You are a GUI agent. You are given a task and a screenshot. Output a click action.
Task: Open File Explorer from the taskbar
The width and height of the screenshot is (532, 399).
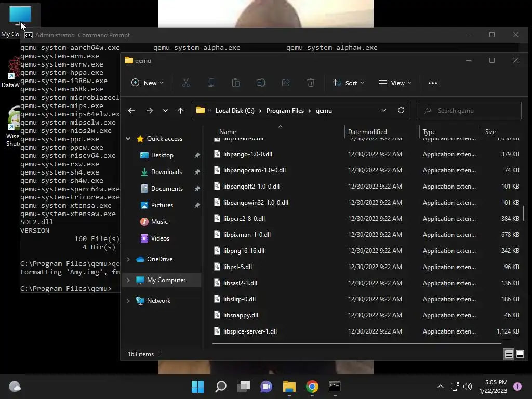289,387
